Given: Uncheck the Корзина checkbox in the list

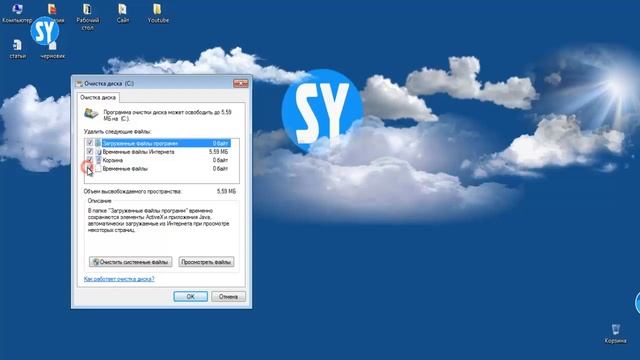Looking at the screenshot, I should [90, 160].
